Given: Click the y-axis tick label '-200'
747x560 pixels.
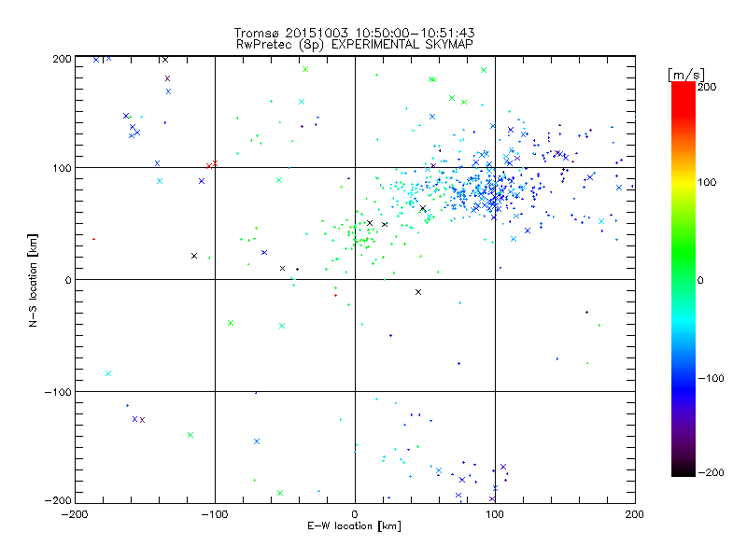Looking at the screenshot, I should tap(58, 500).
